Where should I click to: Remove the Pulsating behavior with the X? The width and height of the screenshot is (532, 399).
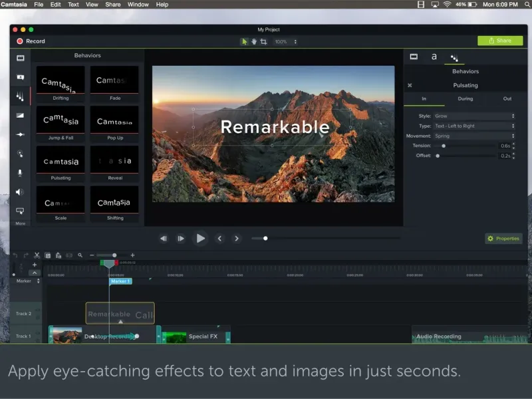click(410, 85)
